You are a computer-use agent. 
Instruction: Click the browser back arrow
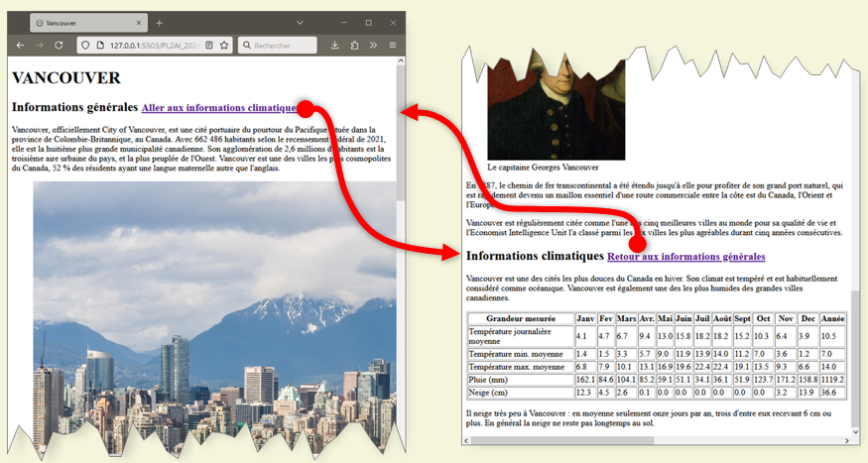pos(19,46)
